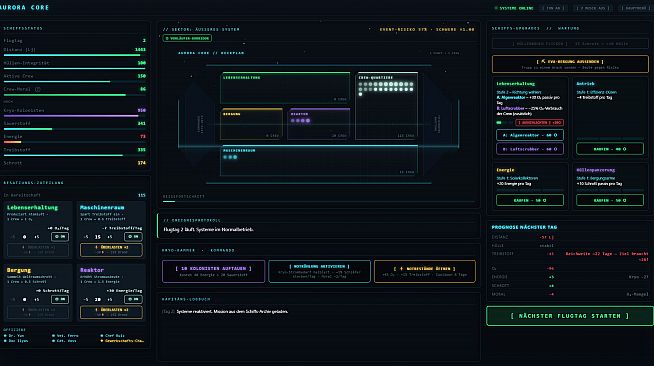This screenshot has width=654, height=366.
Task: Click the Prognose Nächster Tag heading
Action: (524, 227)
